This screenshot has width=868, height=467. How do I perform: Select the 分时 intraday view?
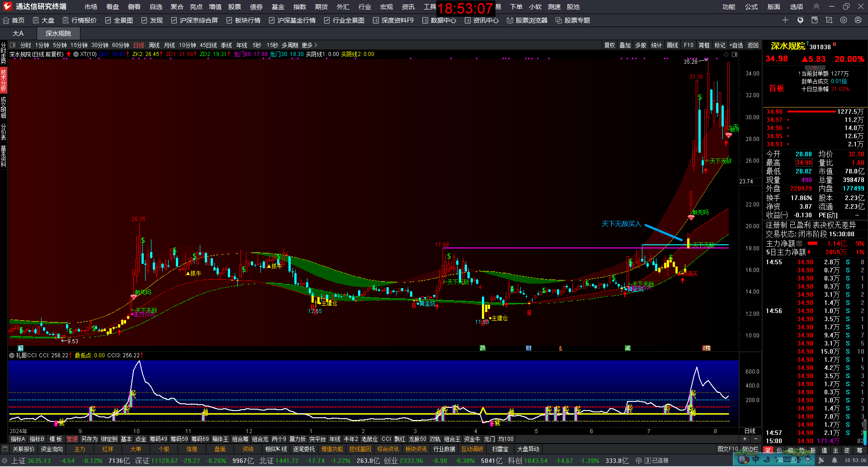coord(26,45)
